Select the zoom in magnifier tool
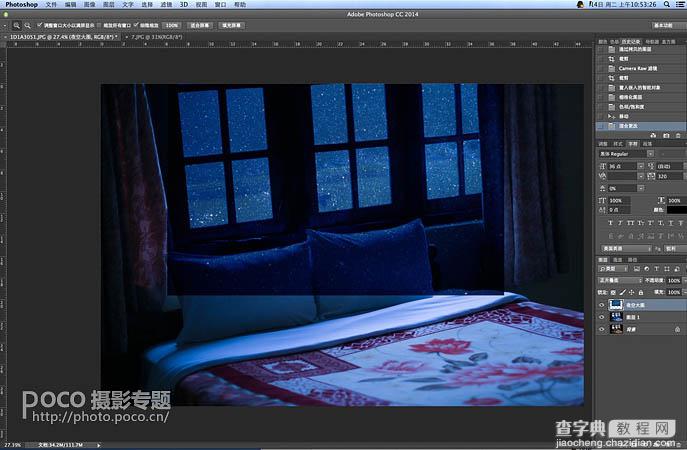Screen dimensions: 687x450 [x=17, y=25]
